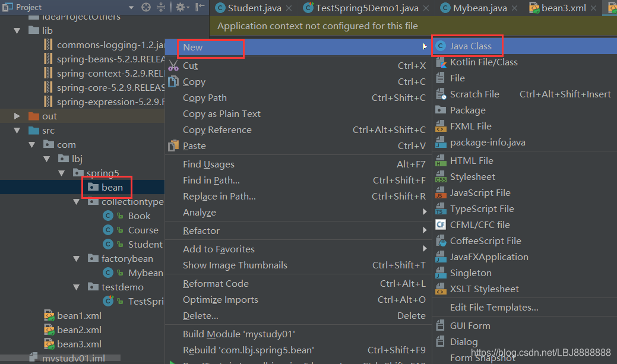Screen dimensions: 617x364
Task: Collapse the testdemo package
Action: [77, 287]
